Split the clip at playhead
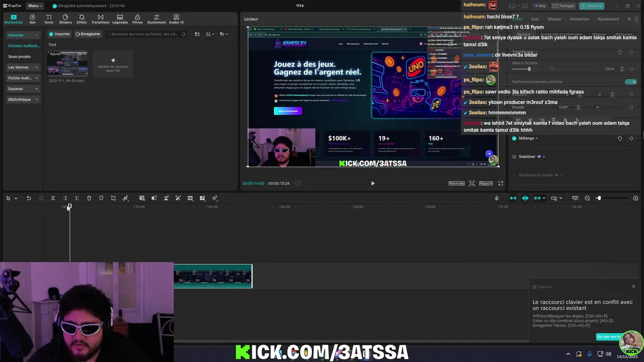Screen dimensions: 644x362 pyautogui.click(x=53, y=198)
